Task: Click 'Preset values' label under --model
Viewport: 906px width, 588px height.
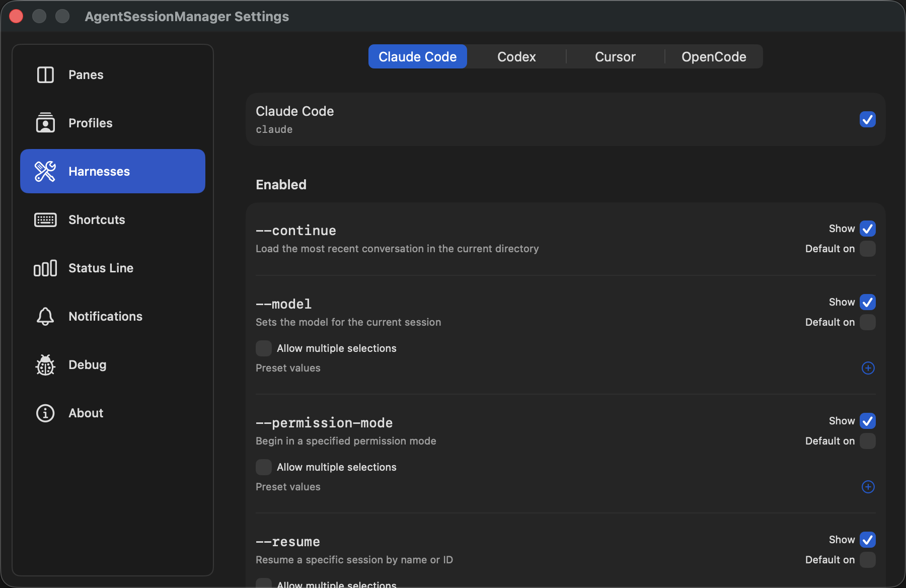Action: pyautogui.click(x=288, y=368)
